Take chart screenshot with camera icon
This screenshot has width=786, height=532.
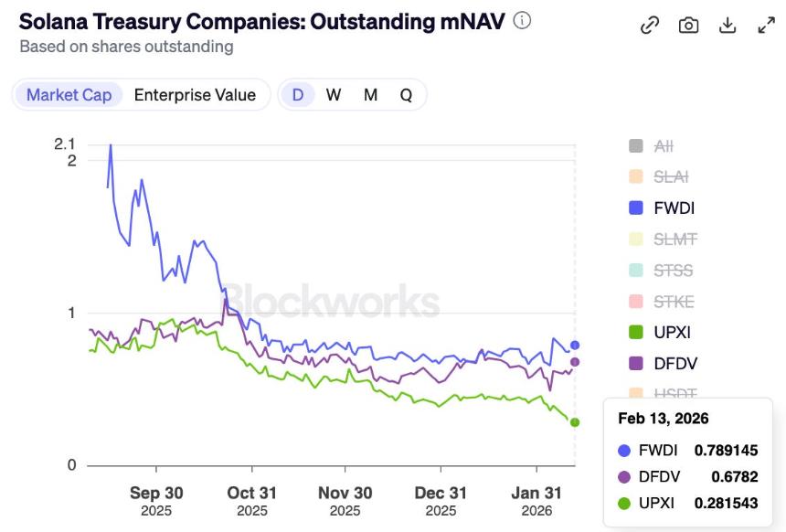[688, 25]
